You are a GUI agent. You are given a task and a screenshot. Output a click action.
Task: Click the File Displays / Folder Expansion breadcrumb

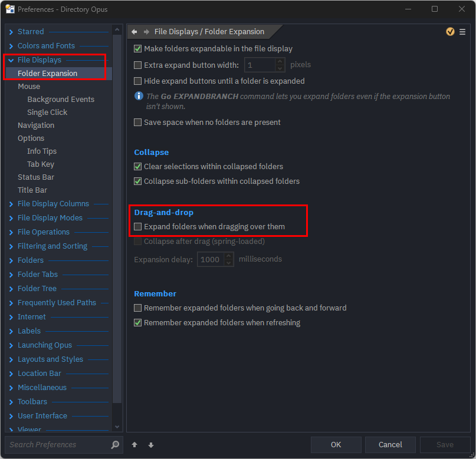(209, 32)
